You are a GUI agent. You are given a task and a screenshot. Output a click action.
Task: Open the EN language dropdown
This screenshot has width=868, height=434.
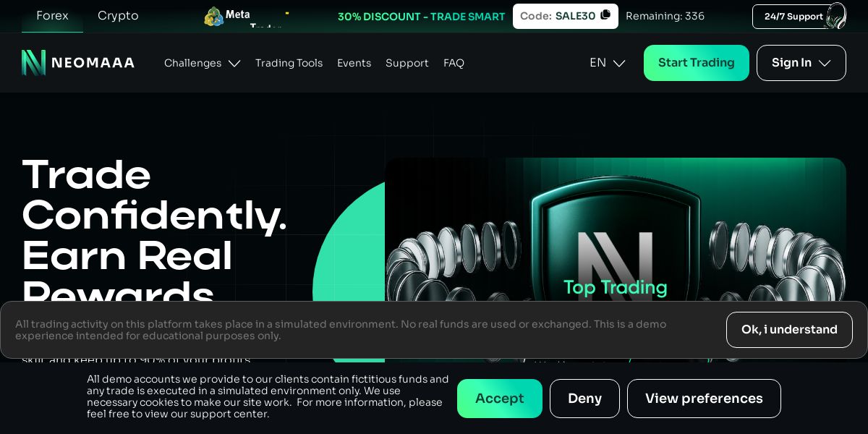click(608, 63)
